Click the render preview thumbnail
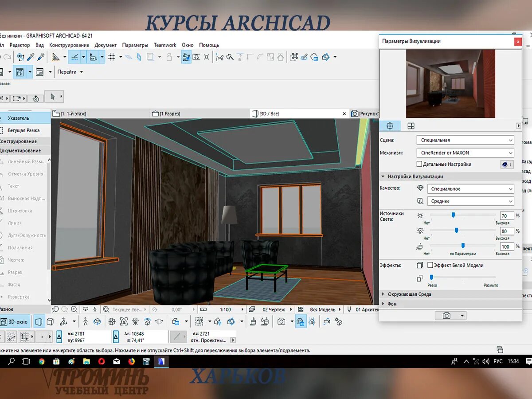This screenshot has width=532, height=399. pyautogui.click(x=450, y=83)
